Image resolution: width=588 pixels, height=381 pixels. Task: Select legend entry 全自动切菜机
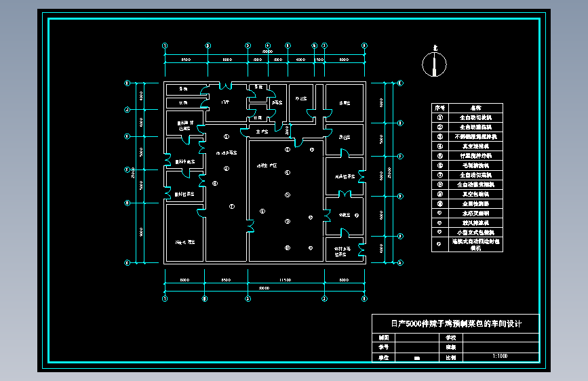click(475, 175)
